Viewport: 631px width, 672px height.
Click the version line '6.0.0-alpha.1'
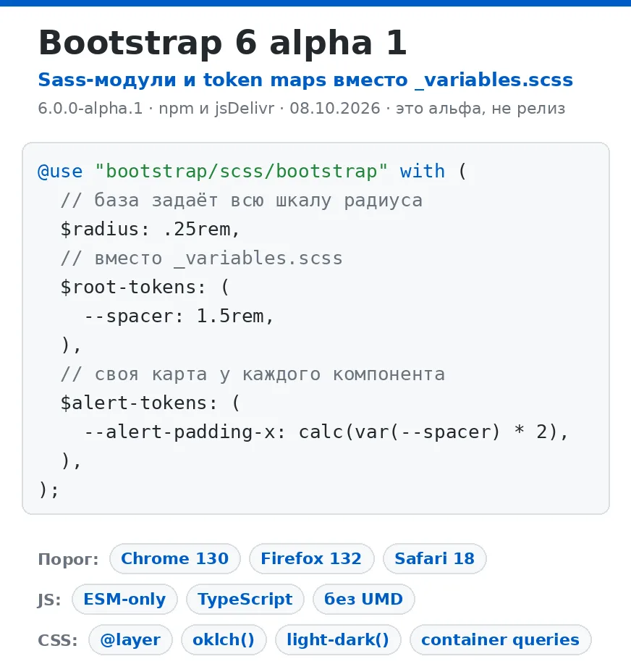(90, 109)
